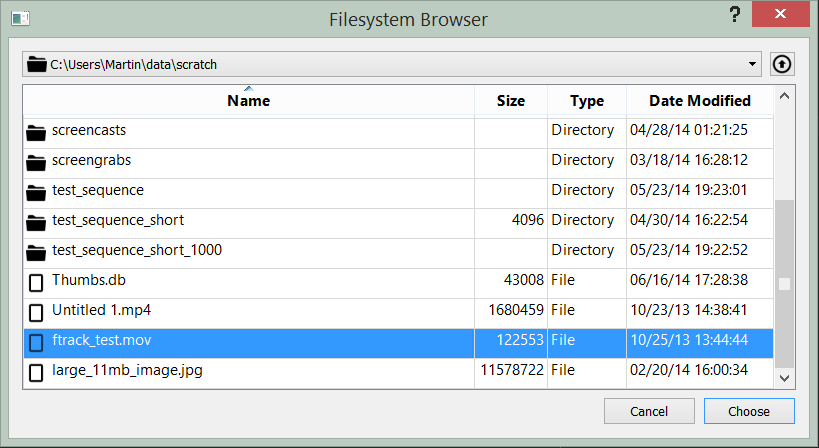Image resolution: width=819 pixels, height=448 pixels.
Task: Click the date 10/25/13 13:44:44
Action: click(689, 340)
